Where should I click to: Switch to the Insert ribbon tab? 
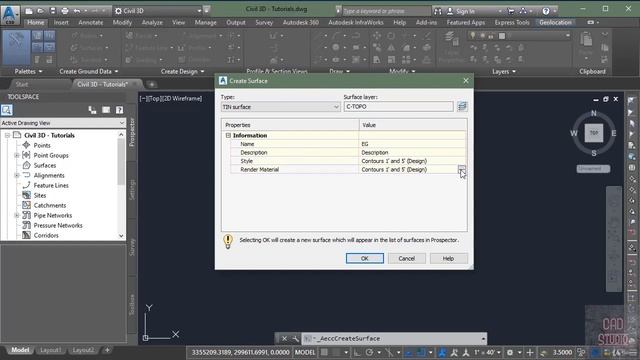(x=61, y=22)
